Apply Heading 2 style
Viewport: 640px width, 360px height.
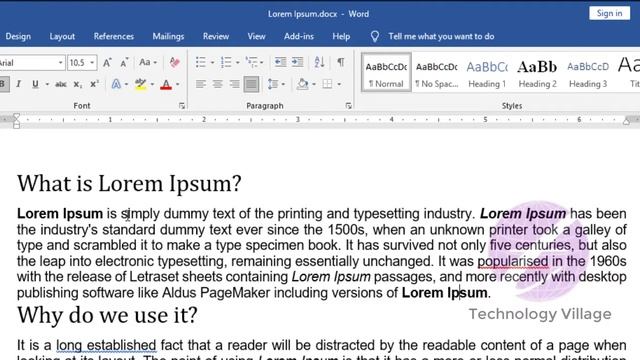click(x=537, y=72)
